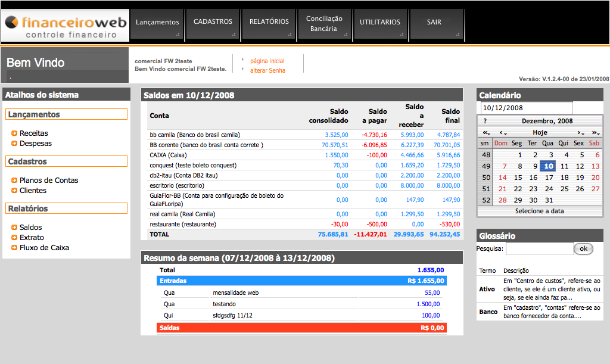Click the total final balance 94.252,45

coord(444,235)
